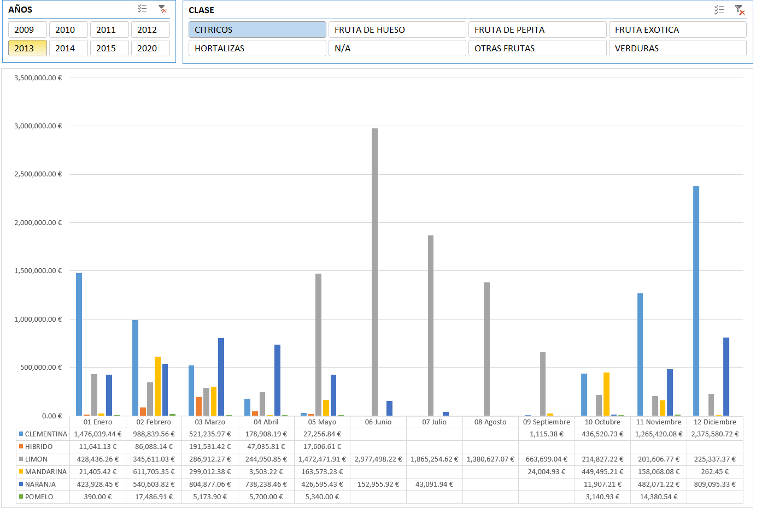Pick the FRUTA EXOTICA slicer item
762x532 pixels.
click(x=677, y=29)
